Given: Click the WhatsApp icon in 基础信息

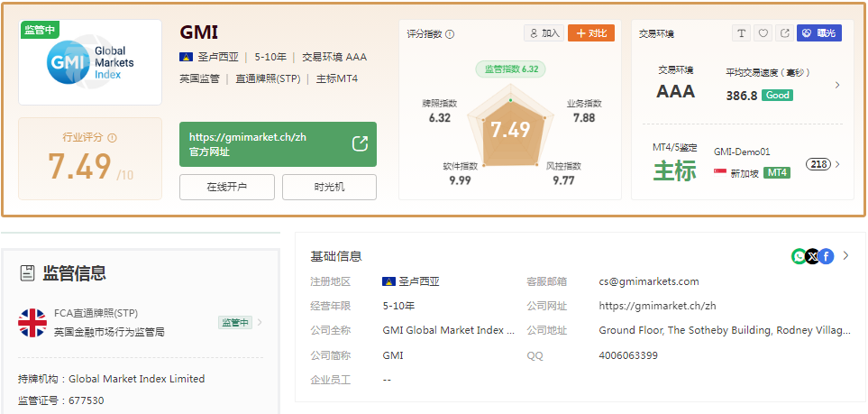Looking at the screenshot, I should pyautogui.click(x=799, y=256).
